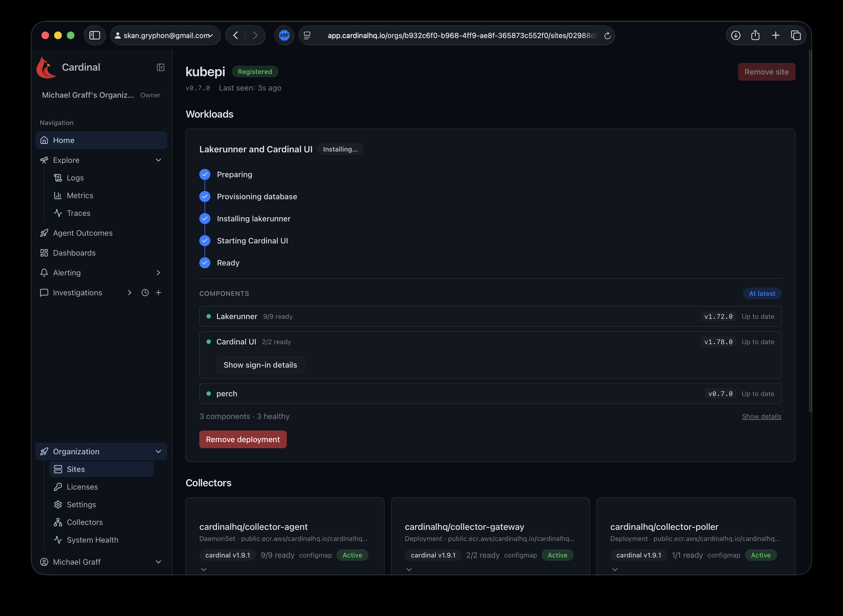Reload the page with the refresh icon

tap(607, 35)
